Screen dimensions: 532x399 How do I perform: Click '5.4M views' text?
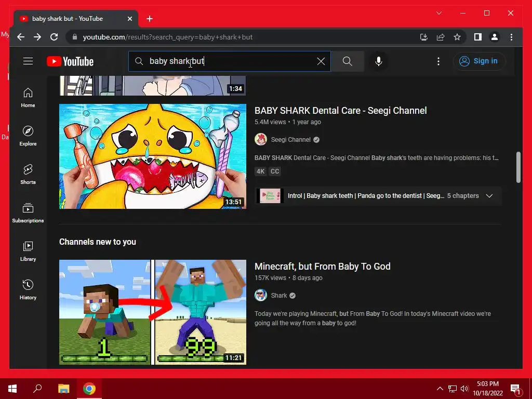270,122
